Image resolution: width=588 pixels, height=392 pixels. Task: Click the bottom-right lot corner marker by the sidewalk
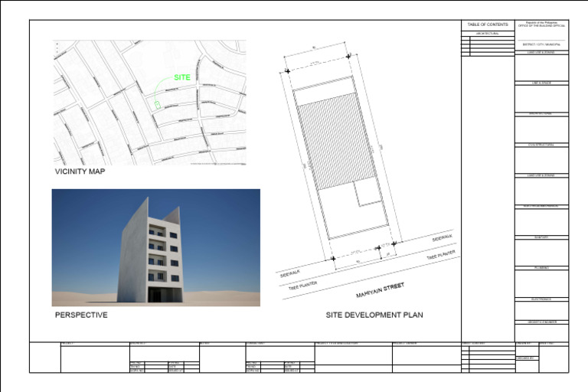click(394, 243)
